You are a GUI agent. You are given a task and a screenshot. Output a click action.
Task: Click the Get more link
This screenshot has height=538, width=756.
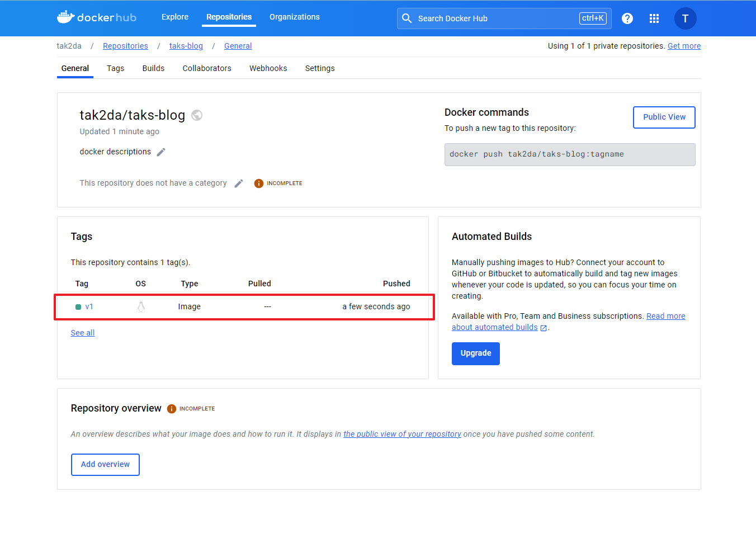pyautogui.click(x=684, y=46)
